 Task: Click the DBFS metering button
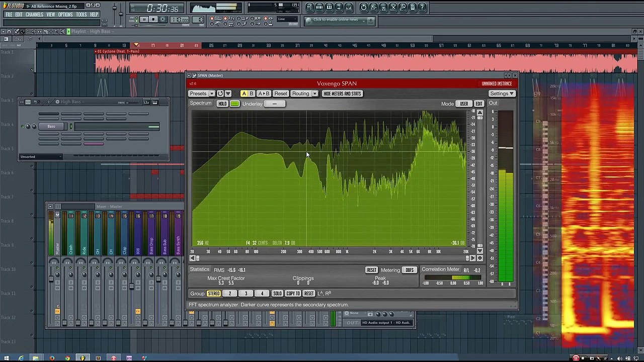(410, 270)
